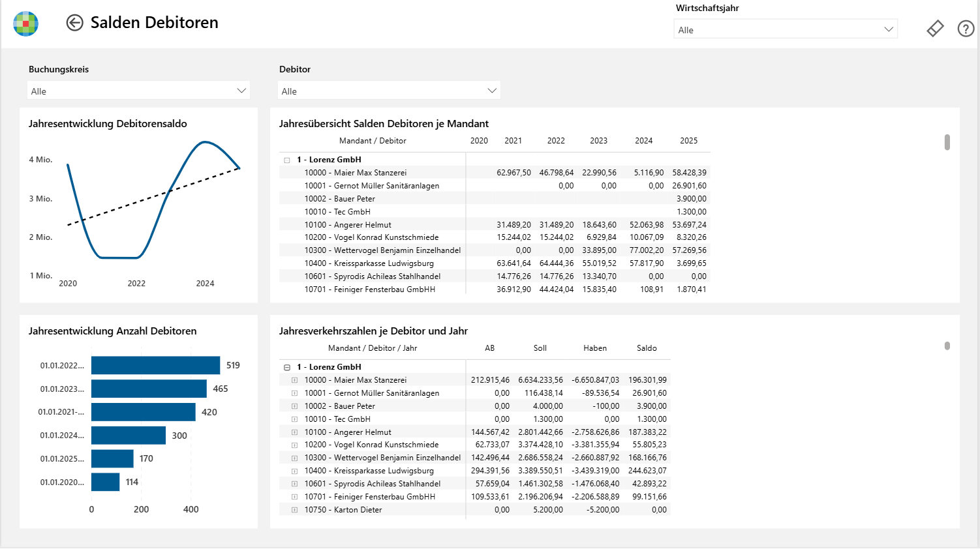
Task: Select the bar with value 114
Action: point(106,482)
